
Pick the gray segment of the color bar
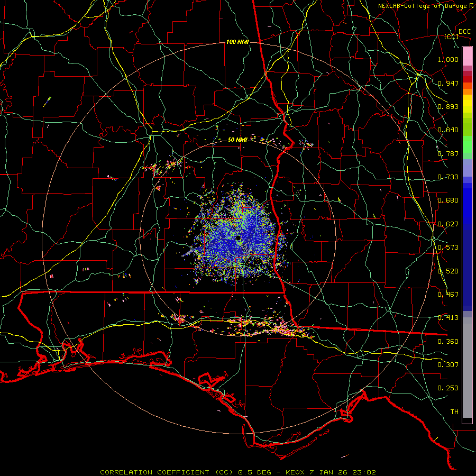[x=467, y=368]
